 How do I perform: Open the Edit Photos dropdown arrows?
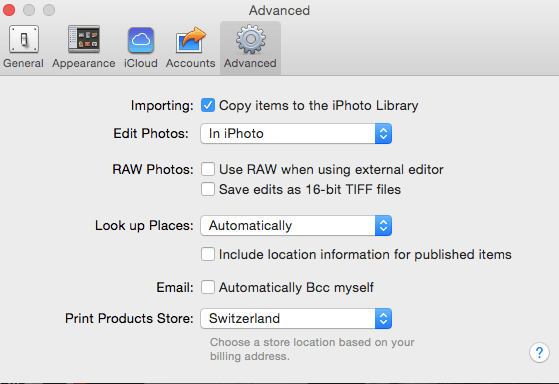[383, 134]
